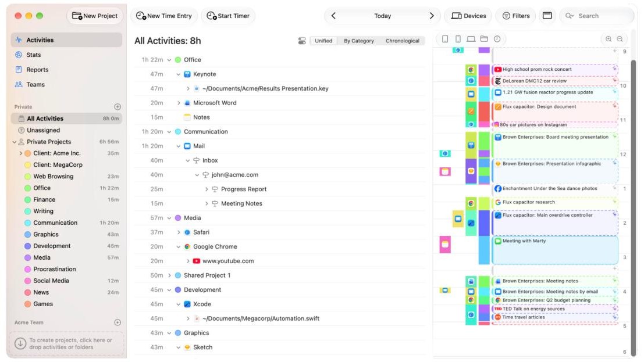Go to the next day with the right arrow
The height and width of the screenshot is (362, 644).
(432, 16)
